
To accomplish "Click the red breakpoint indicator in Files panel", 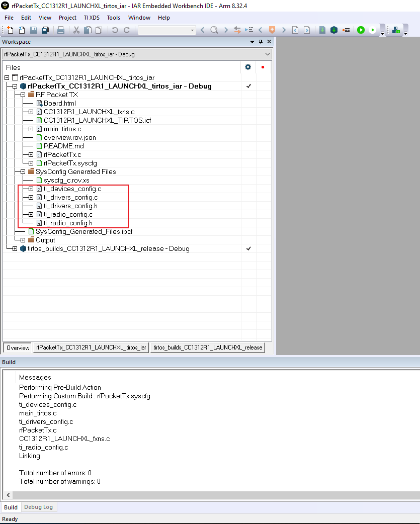I will (264, 66).
